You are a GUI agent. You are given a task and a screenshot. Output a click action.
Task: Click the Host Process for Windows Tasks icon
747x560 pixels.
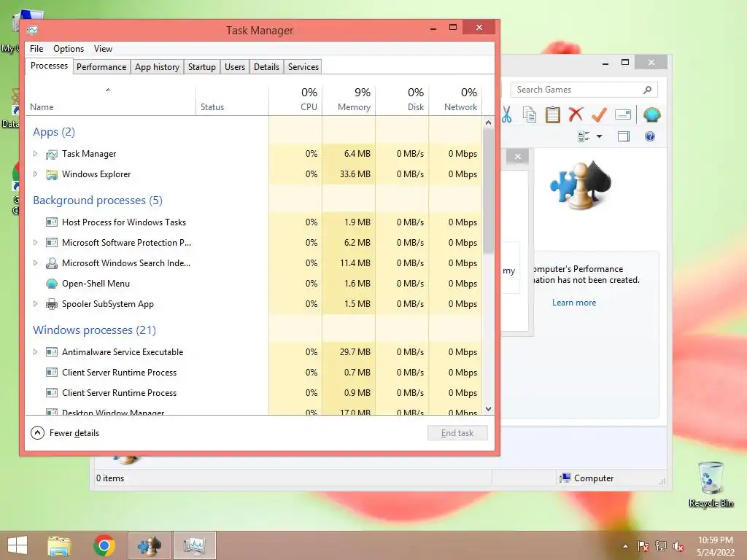pyautogui.click(x=52, y=222)
